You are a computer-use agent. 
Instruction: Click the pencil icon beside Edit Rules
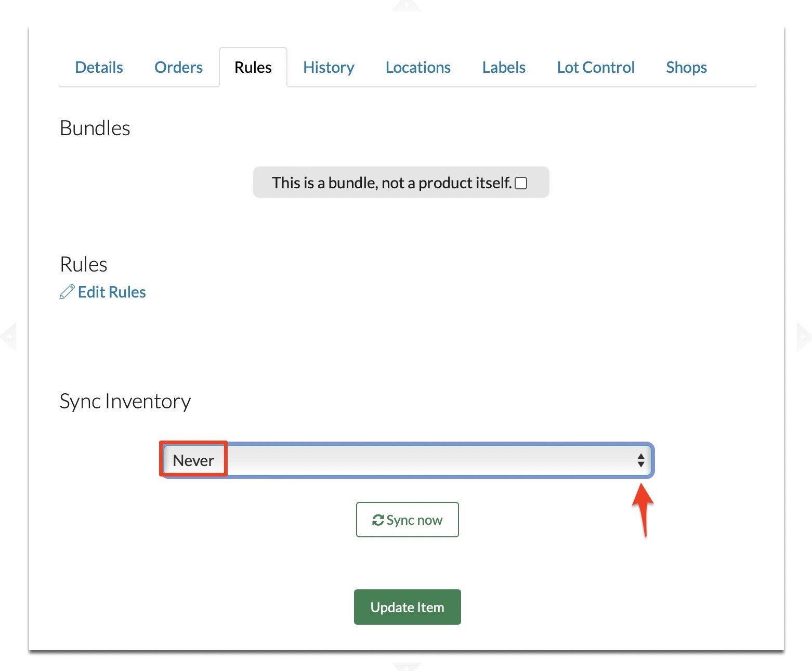pyautogui.click(x=67, y=292)
